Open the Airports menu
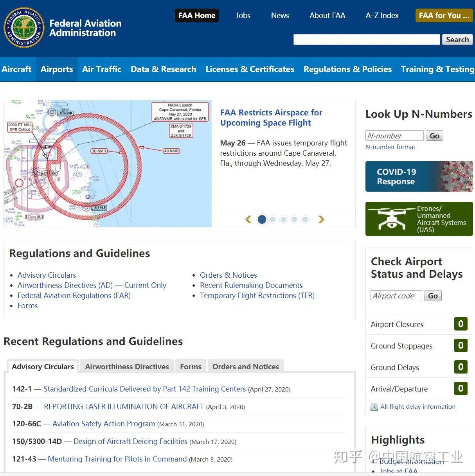The image size is (475, 476). [x=57, y=69]
